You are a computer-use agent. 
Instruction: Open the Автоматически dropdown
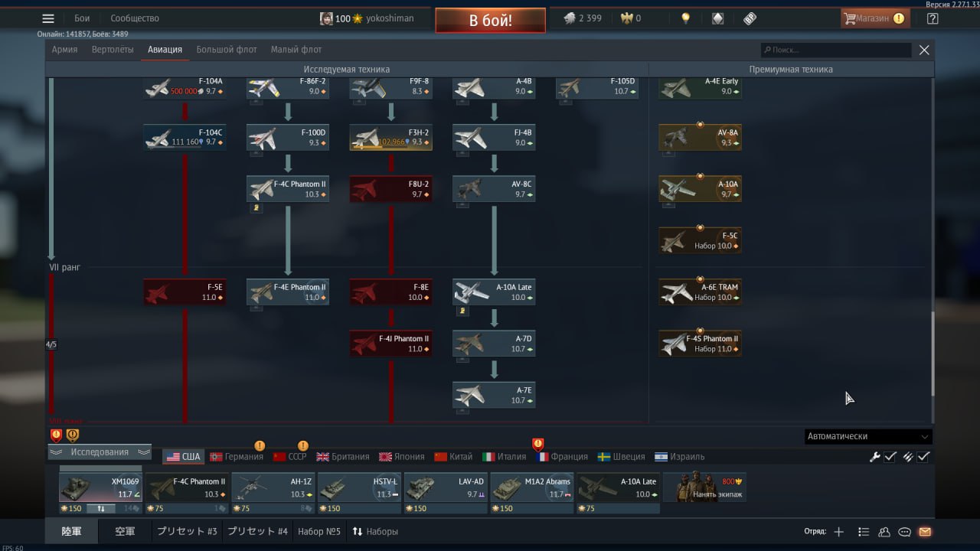point(868,436)
